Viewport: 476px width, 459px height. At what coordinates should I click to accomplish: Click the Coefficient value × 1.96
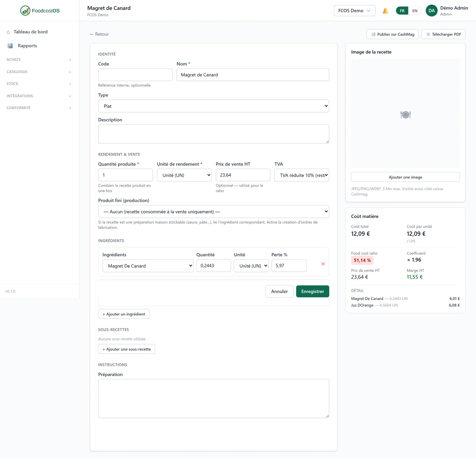pyautogui.click(x=414, y=260)
